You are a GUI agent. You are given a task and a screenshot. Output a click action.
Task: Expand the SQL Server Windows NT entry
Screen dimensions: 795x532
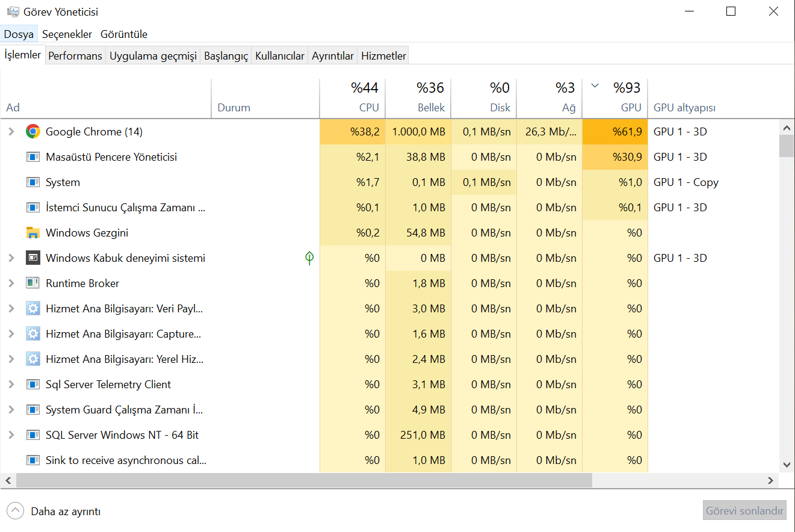click(x=11, y=435)
